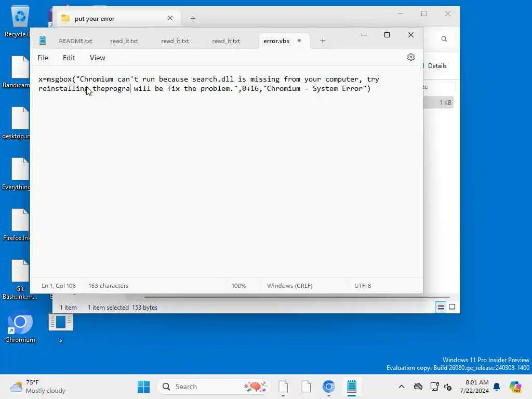Select the desktop file named s
Screen dimensions: 532x399
(x=61, y=328)
